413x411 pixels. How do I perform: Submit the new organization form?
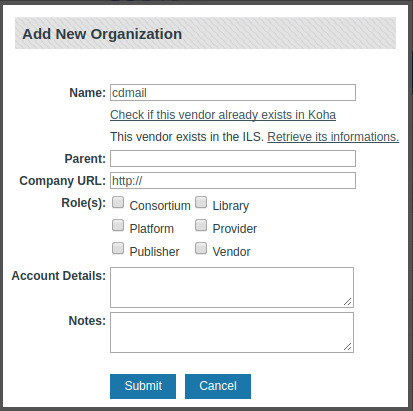coord(143,386)
